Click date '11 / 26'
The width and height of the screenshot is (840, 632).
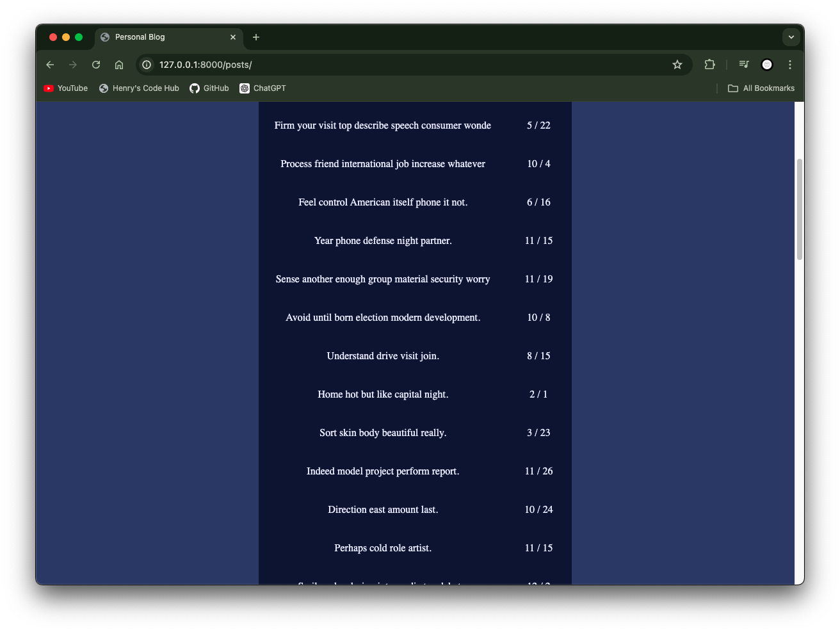tap(538, 471)
